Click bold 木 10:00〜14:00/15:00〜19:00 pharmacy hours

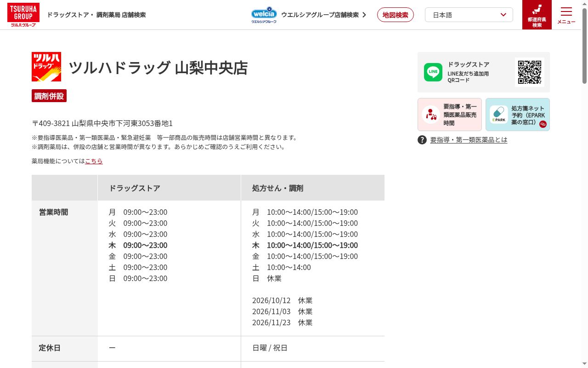(305, 245)
